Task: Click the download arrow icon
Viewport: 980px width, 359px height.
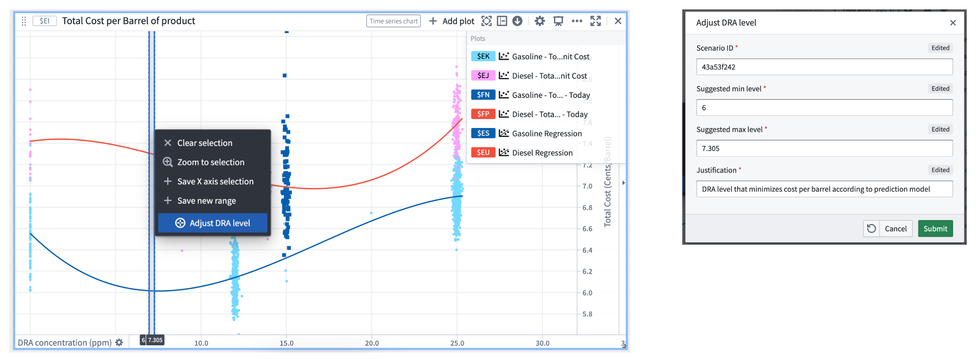Action: [517, 21]
